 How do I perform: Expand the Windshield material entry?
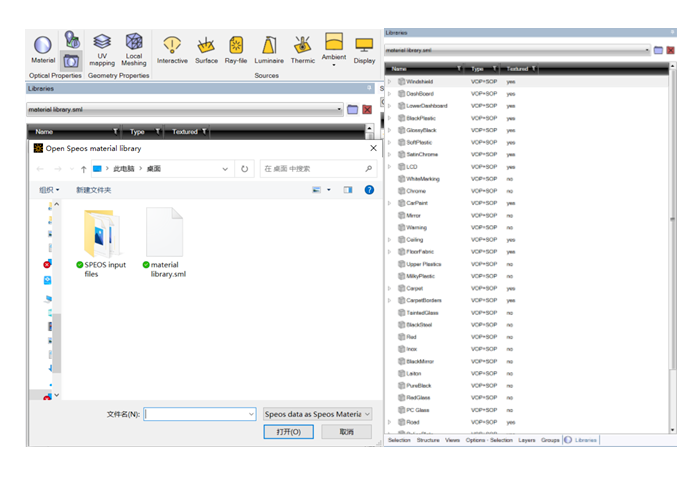[390, 82]
